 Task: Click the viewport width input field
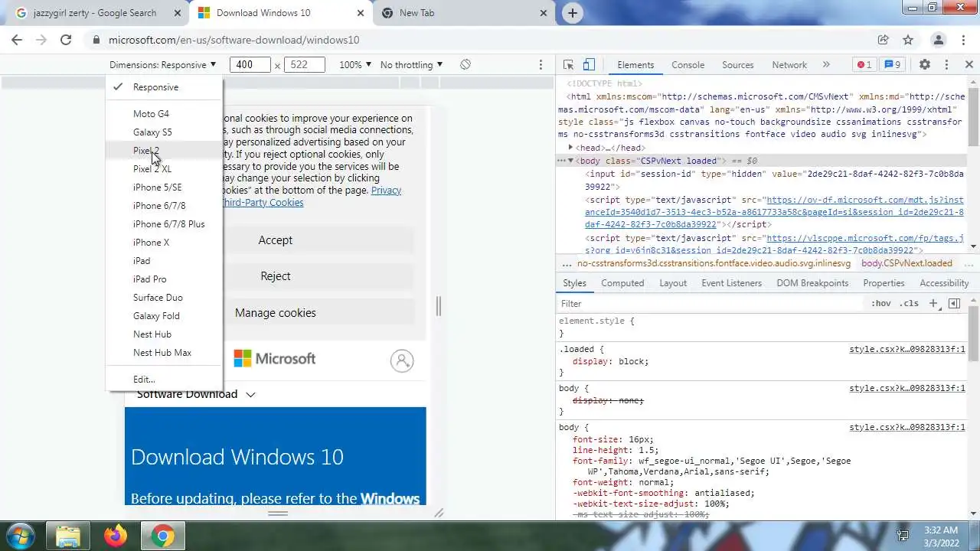coord(250,65)
